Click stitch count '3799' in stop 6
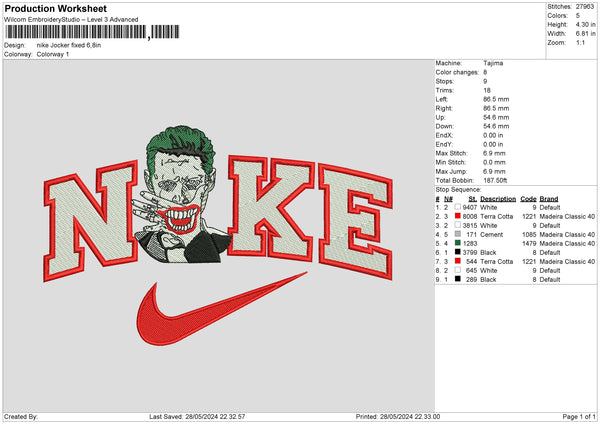This screenshot has width=600, height=424. pyautogui.click(x=470, y=253)
